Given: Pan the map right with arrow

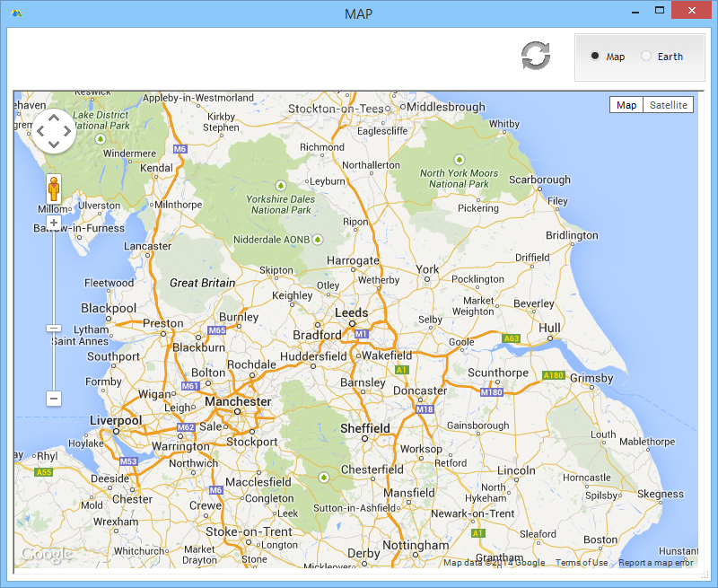Looking at the screenshot, I should (67, 131).
